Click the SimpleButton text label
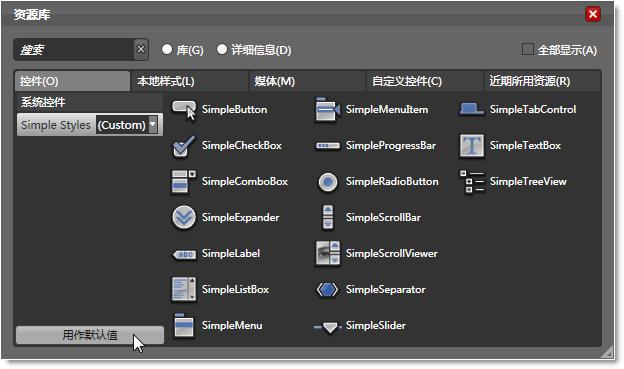This screenshot has width=624, height=369. [234, 109]
